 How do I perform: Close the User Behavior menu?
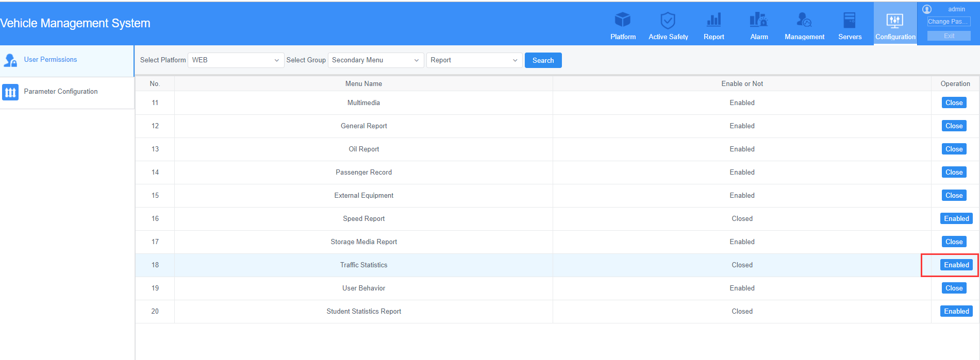click(954, 288)
